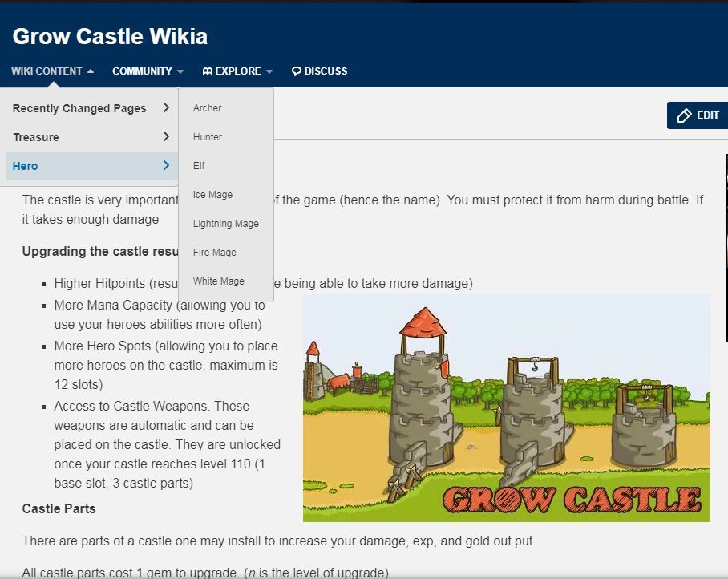The image size is (728, 579).
Task: Click the Explore dropdown arrow
Action: point(269,71)
